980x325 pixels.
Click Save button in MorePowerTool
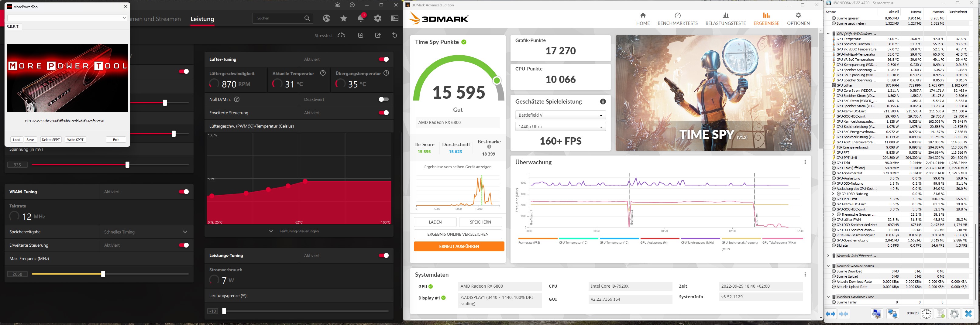[30, 139]
